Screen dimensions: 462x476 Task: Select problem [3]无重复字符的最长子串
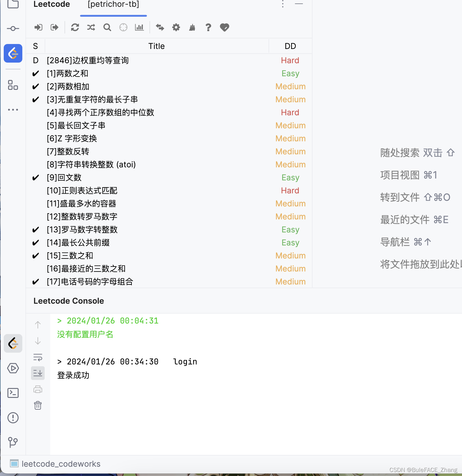tap(169, 99)
